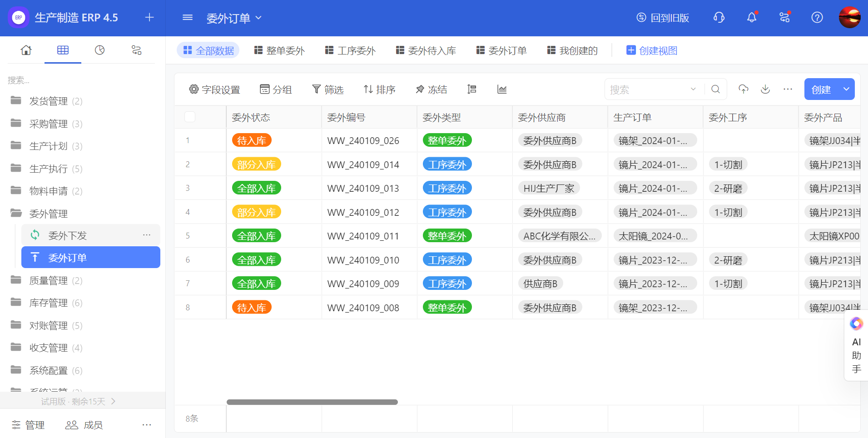Click the row height adjustment icon
The width and height of the screenshot is (868, 438).
(472, 90)
